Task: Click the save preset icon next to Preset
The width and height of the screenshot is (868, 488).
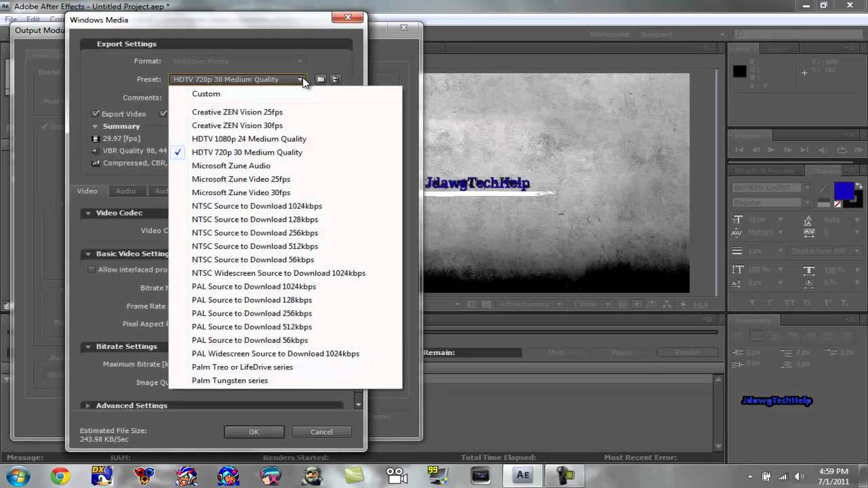Action: 335,79
